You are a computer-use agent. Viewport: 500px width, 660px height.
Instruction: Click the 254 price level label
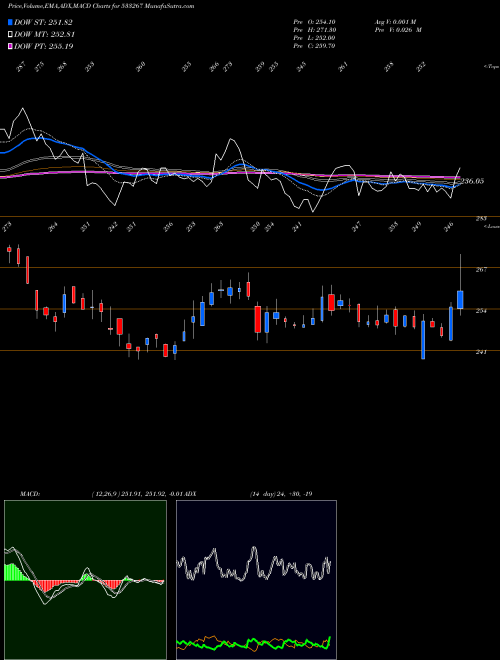481,311
